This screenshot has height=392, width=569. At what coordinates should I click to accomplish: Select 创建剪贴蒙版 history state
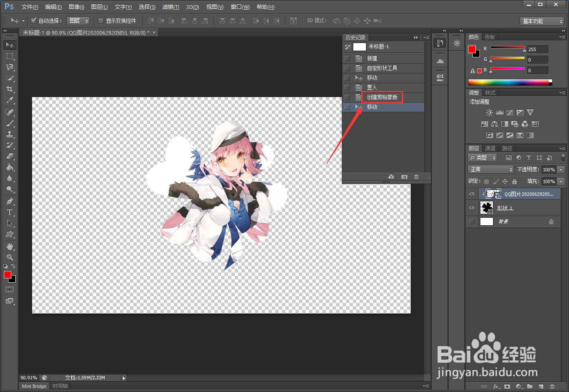pyautogui.click(x=383, y=97)
